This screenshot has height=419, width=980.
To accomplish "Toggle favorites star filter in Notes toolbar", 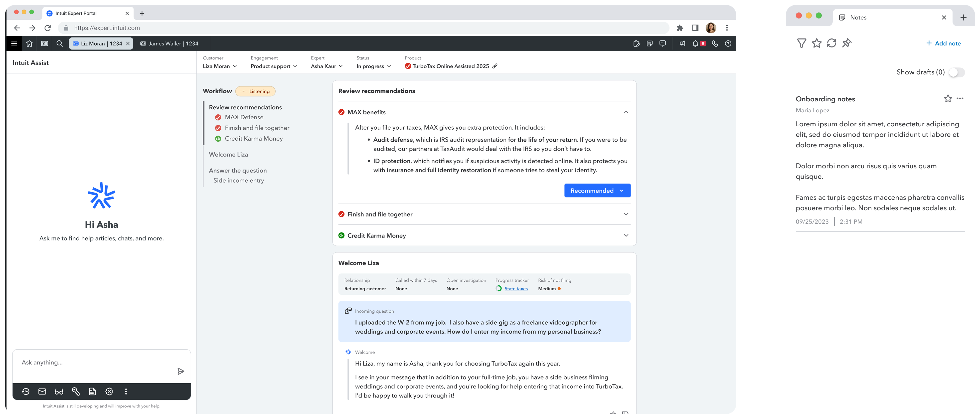I will [817, 43].
